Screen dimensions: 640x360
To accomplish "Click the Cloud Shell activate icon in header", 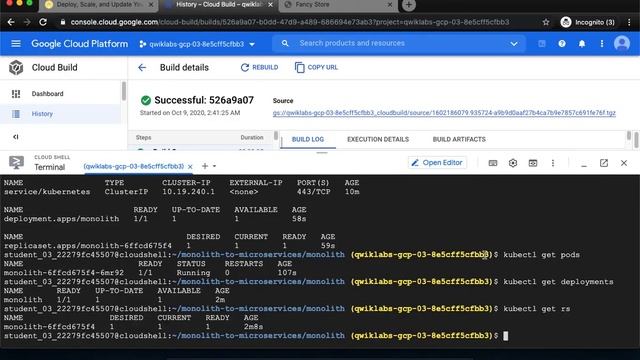I will click(542, 44).
